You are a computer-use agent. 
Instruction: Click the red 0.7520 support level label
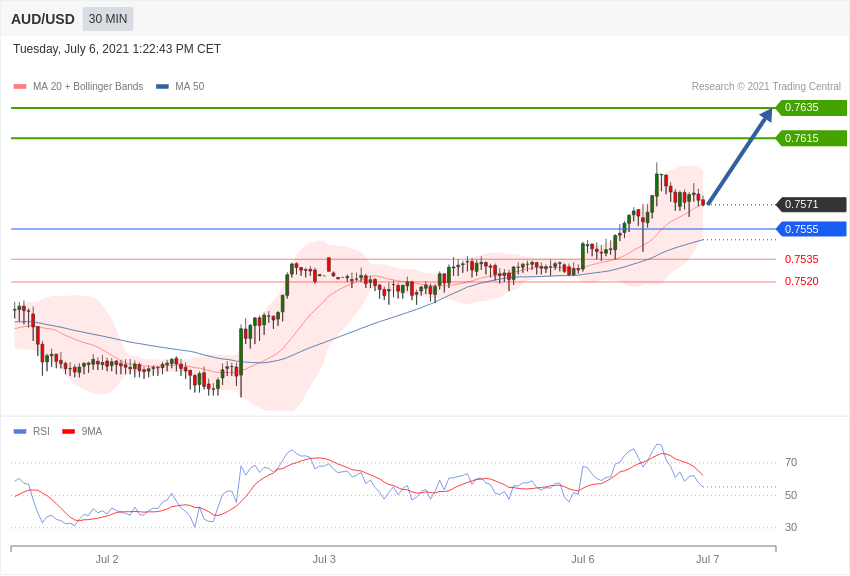click(x=801, y=282)
